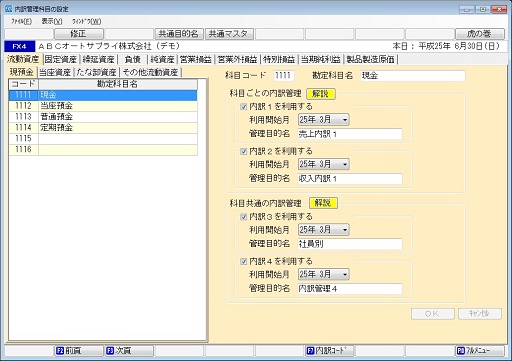Click the F7 内訳コード button
The width and height of the screenshot is (512, 361).
coord(329,350)
